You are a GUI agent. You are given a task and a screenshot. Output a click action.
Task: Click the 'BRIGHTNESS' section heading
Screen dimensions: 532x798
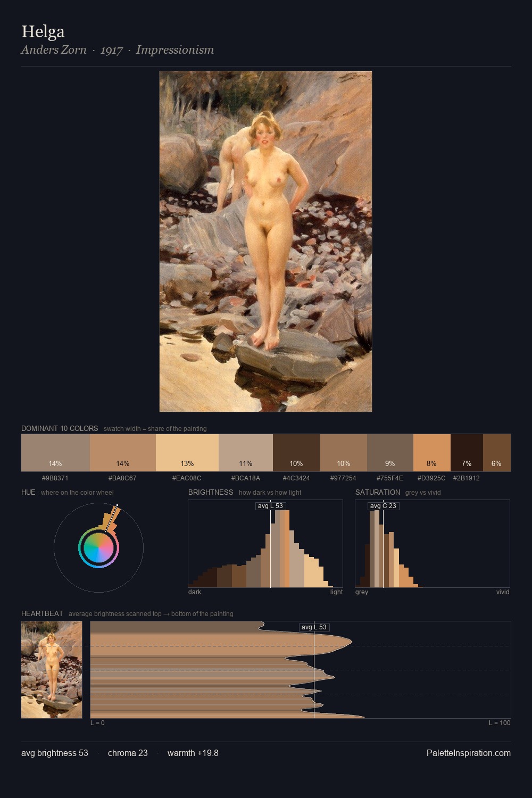click(x=211, y=492)
